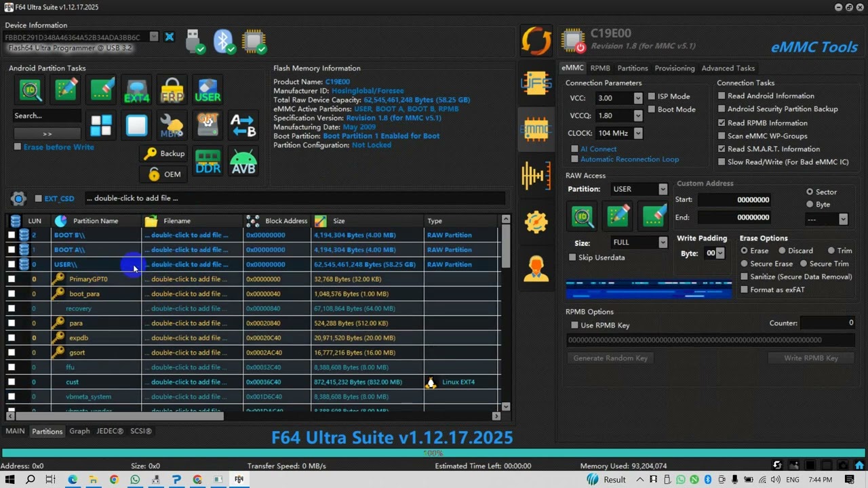Enable ISP Mode checkbox
This screenshot has height=488, width=868.
pyautogui.click(x=652, y=96)
